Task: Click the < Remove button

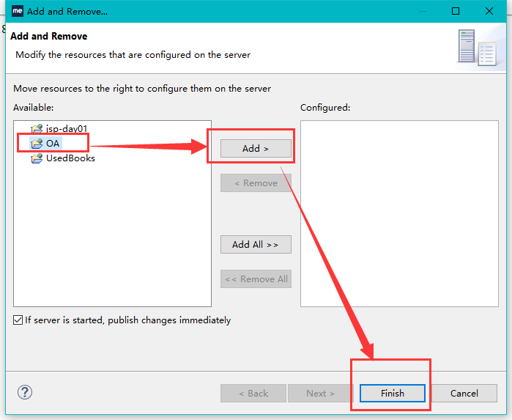Action: tap(256, 183)
